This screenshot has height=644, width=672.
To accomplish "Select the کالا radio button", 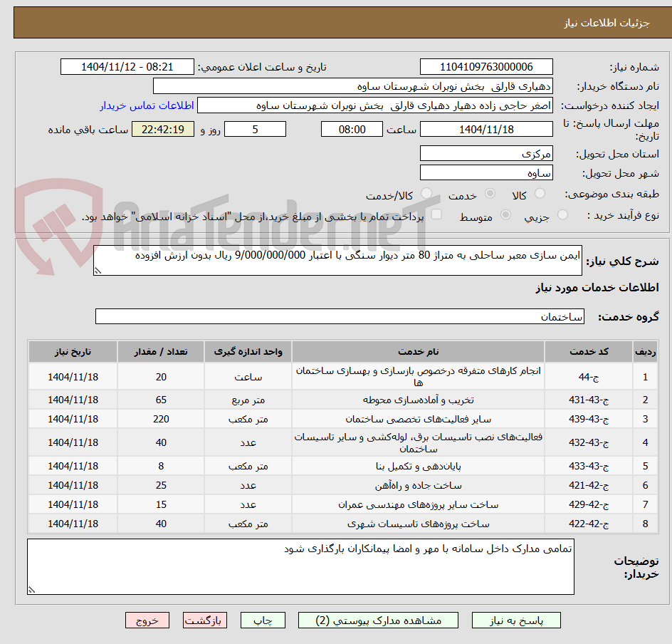I will click(540, 193).
